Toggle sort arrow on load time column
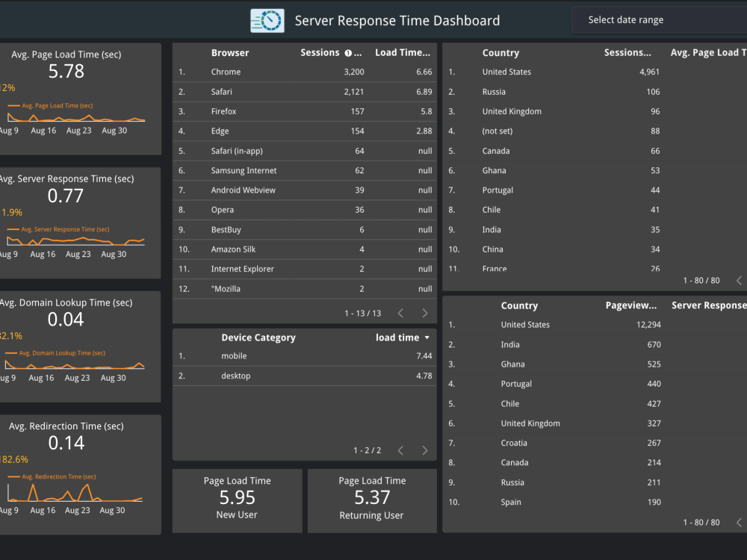 point(427,337)
